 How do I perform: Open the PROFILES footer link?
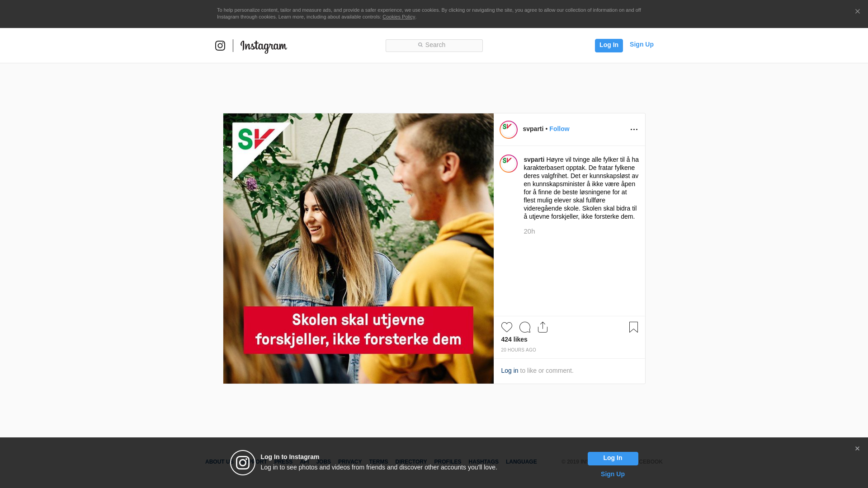point(448,462)
